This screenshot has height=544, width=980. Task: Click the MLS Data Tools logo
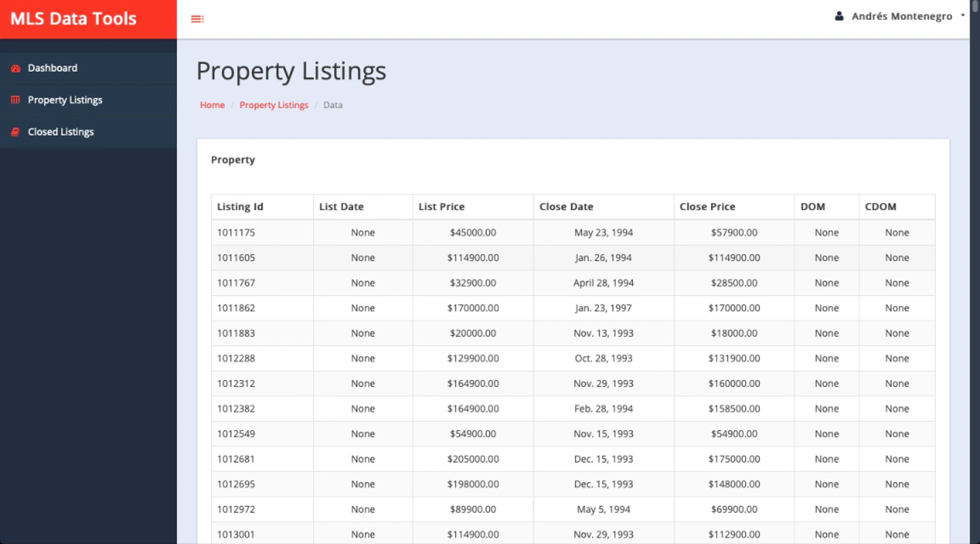click(x=73, y=19)
